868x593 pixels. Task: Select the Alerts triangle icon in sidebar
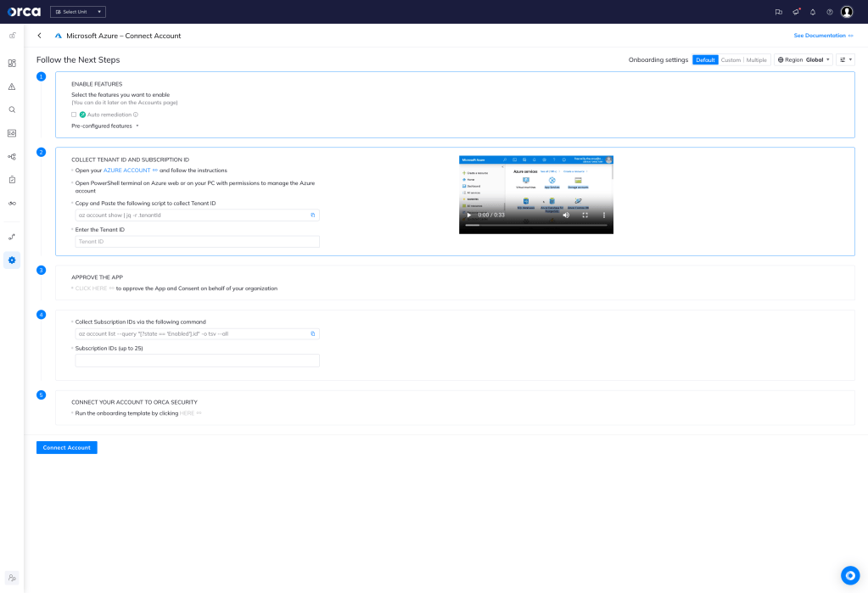(x=11, y=86)
